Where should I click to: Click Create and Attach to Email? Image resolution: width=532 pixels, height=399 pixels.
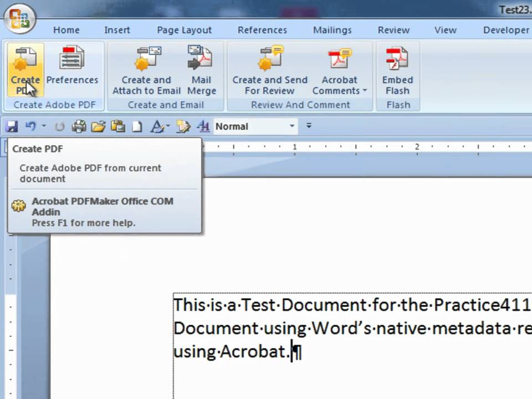coord(146,70)
